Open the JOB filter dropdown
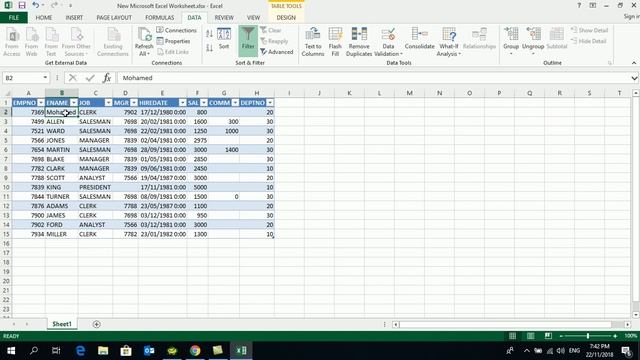Viewport: 640px width, 360px height. point(108,102)
